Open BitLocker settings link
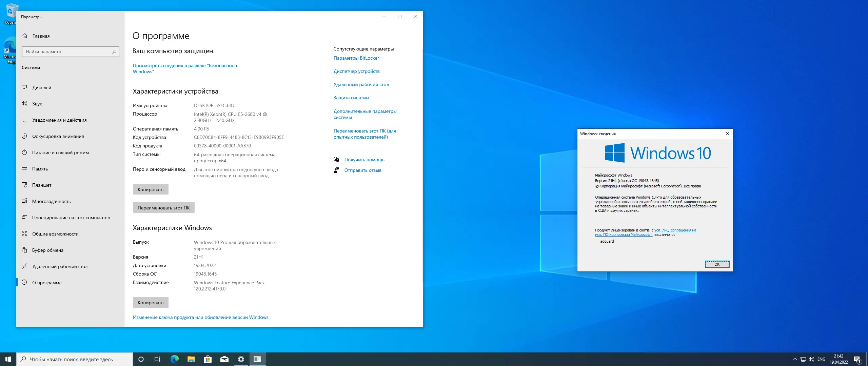This screenshot has width=868, height=366. coord(356,58)
